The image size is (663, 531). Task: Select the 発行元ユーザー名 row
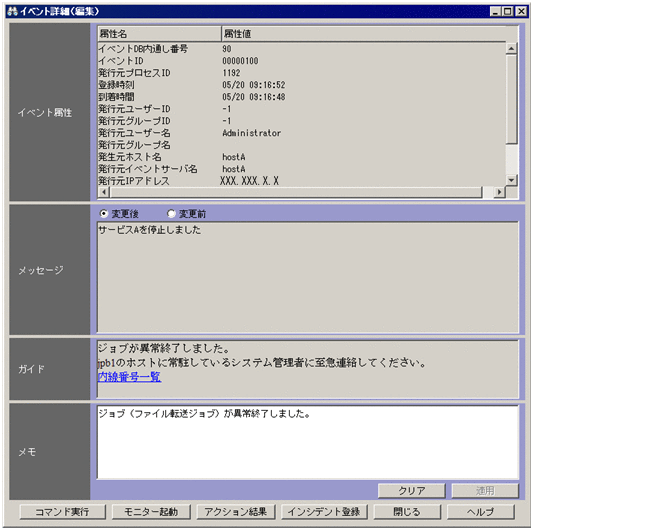point(301,133)
